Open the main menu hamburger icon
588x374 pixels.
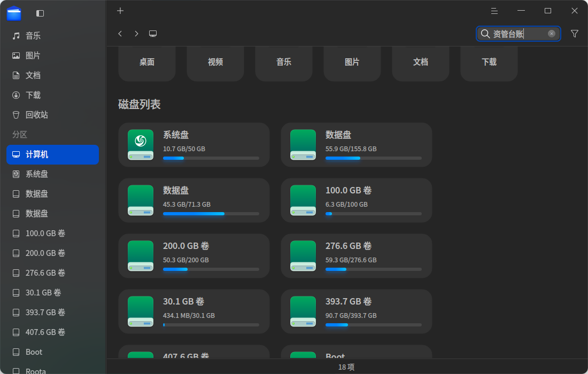494,11
